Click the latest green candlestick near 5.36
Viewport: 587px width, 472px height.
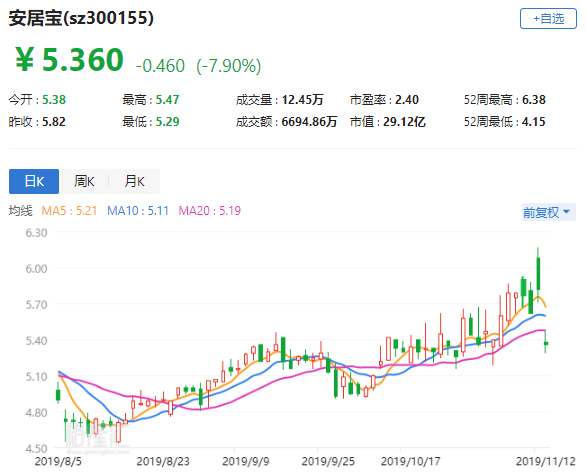[546, 343]
